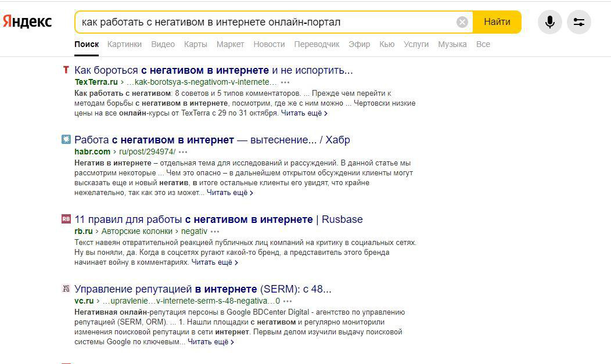The height and width of the screenshot is (364, 611).
Task: Click the 'upravlenie…v-internete-serm' URL path of vc.ru
Action: 191,301
